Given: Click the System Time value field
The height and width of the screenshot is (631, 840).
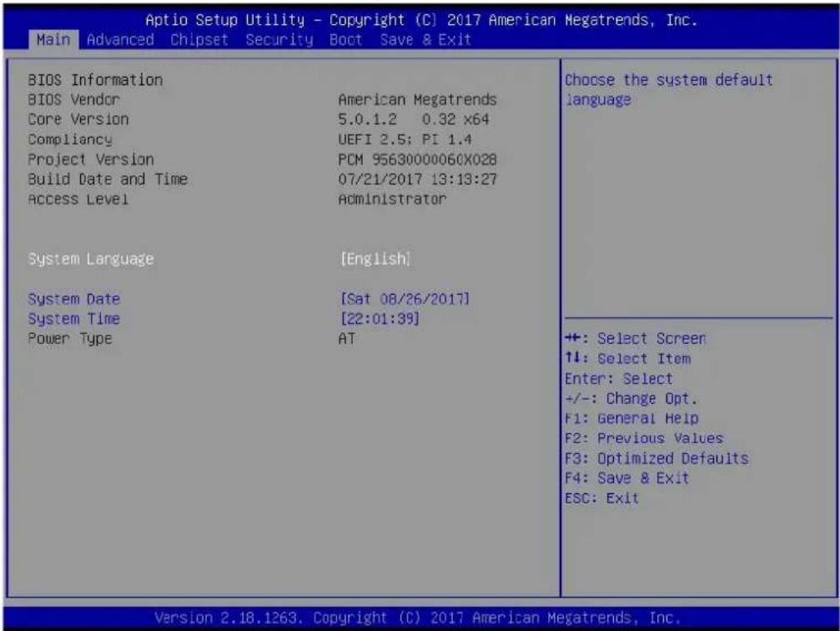Looking at the screenshot, I should [x=380, y=319].
